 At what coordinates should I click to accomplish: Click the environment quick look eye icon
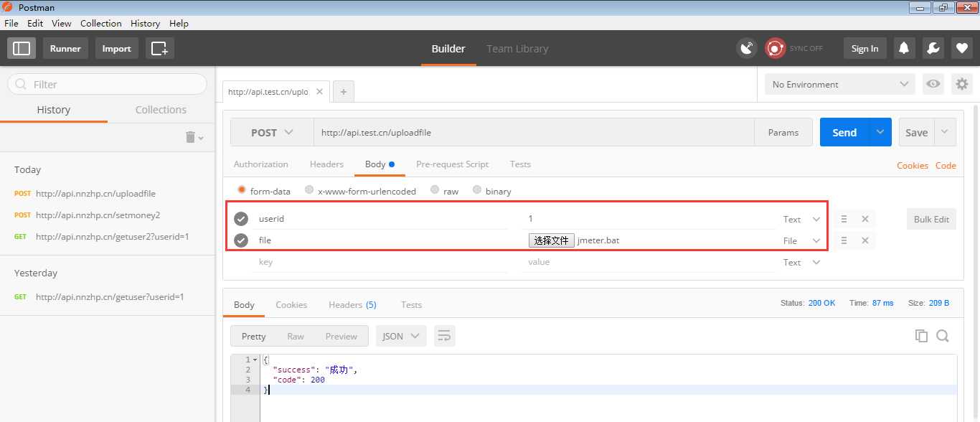coord(933,84)
